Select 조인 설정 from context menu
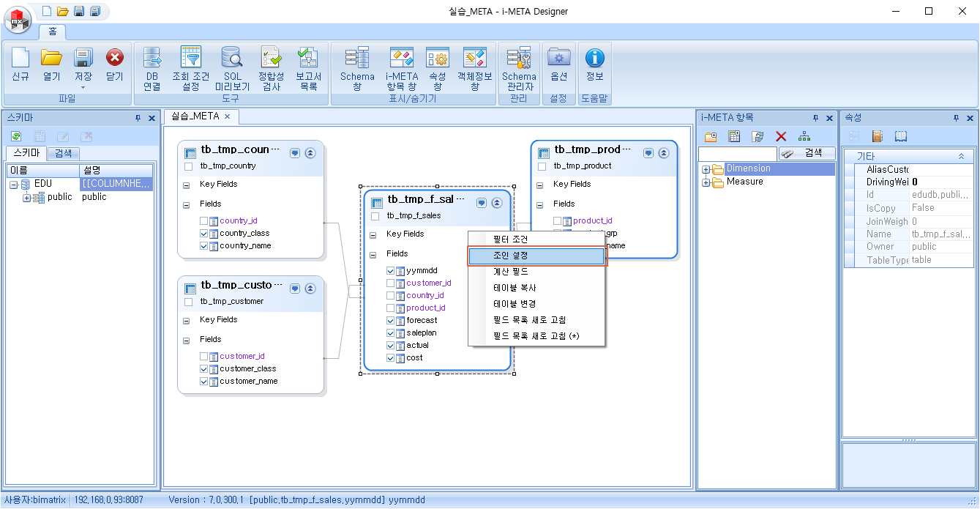 536,256
